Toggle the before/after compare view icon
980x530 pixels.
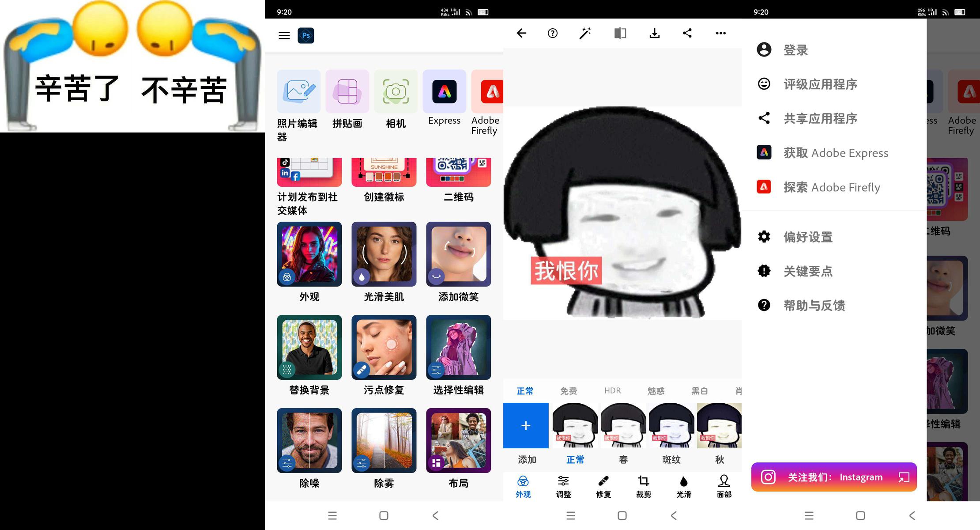(620, 33)
